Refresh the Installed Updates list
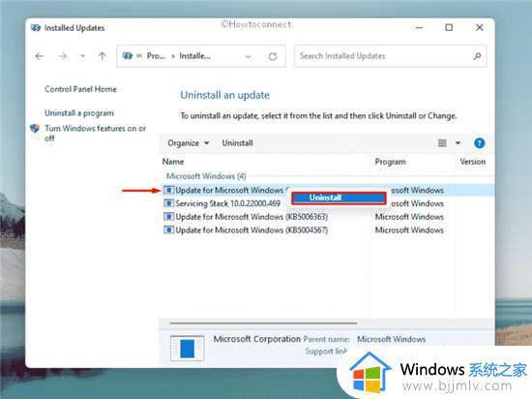The image size is (532, 399). coord(273,56)
